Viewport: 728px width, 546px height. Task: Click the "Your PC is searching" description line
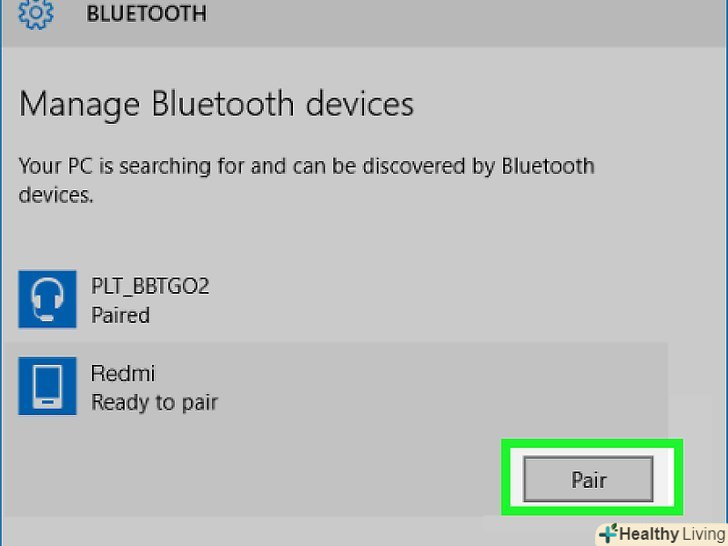306,165
